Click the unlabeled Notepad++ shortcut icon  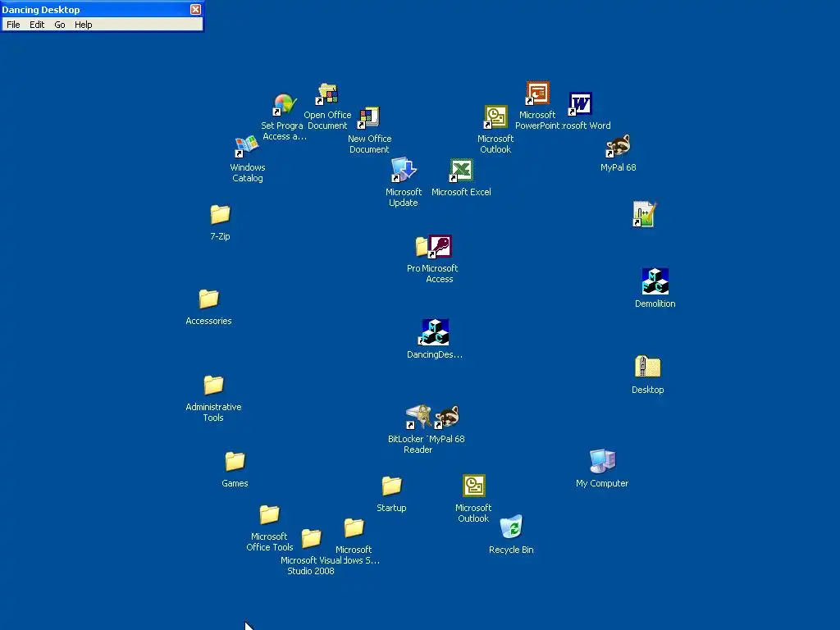[644, 214]
